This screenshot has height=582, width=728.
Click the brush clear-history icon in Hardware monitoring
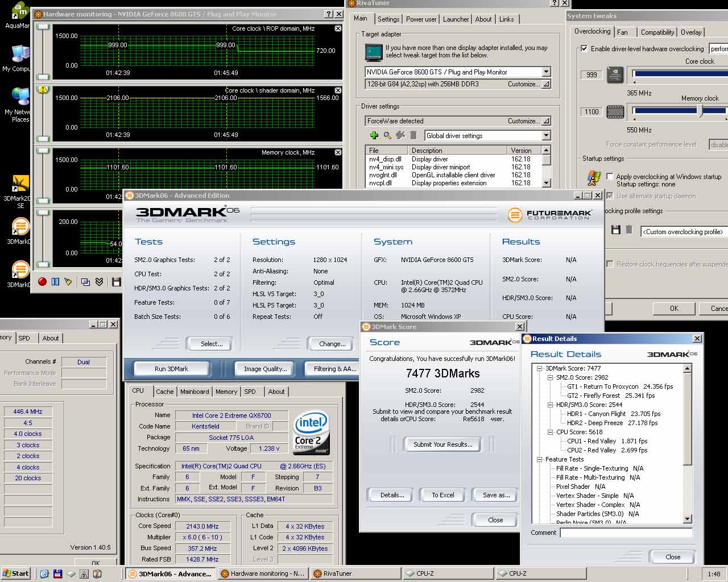68,282
